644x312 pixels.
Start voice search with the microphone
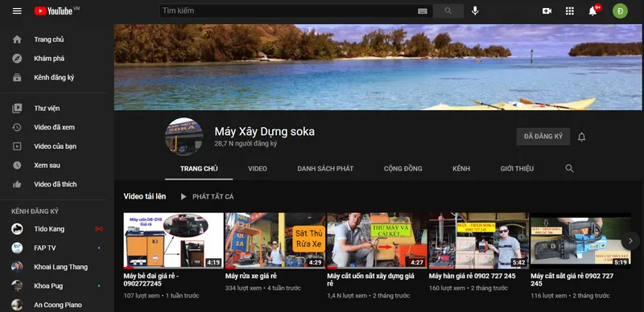tap(475, 11)
